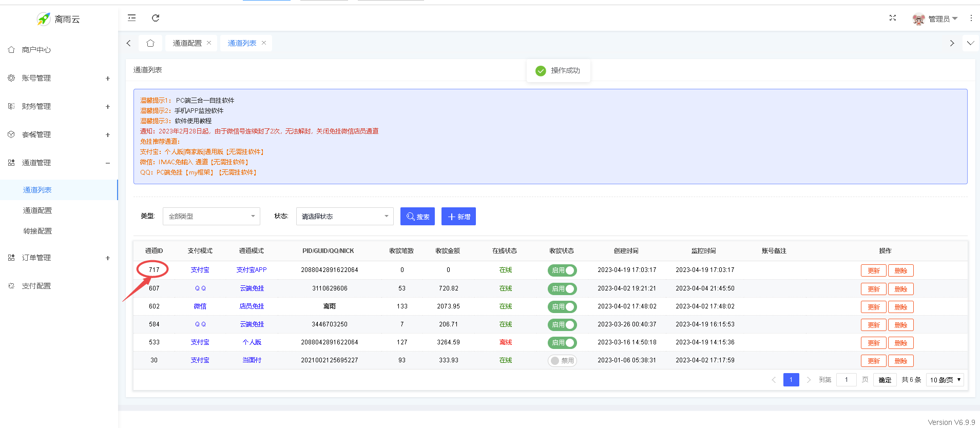Viewport: 980px width, 428px height.
Task: Switch to the 通道列表 tab
Action: pyautogui.click(x=242, y=43)
